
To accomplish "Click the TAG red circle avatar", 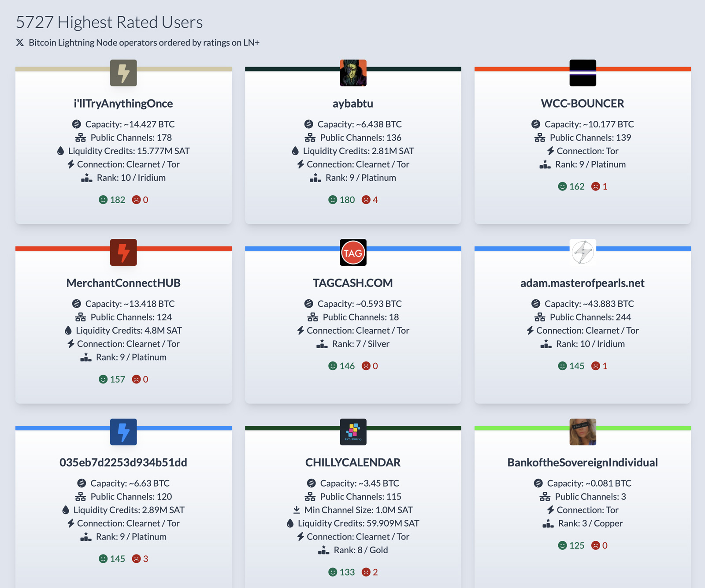I will pyautogui.click(x=353, y=253).
